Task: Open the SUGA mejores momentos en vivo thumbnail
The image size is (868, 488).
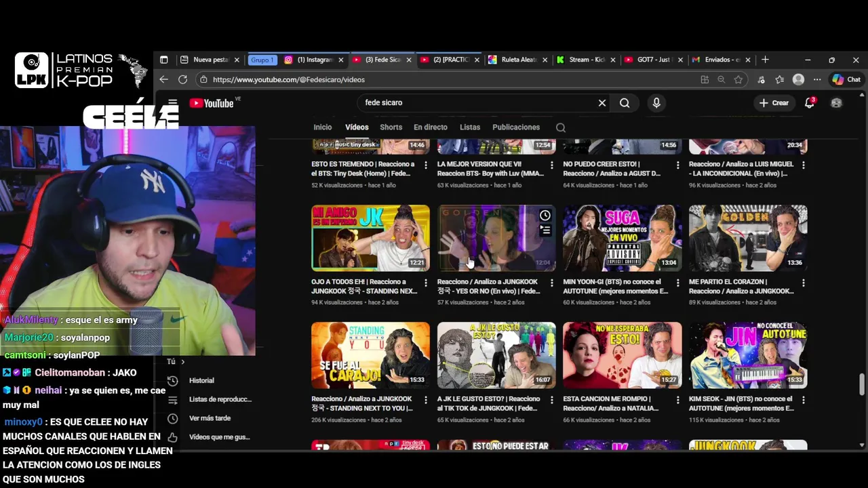Action: (x=622, y=238)
